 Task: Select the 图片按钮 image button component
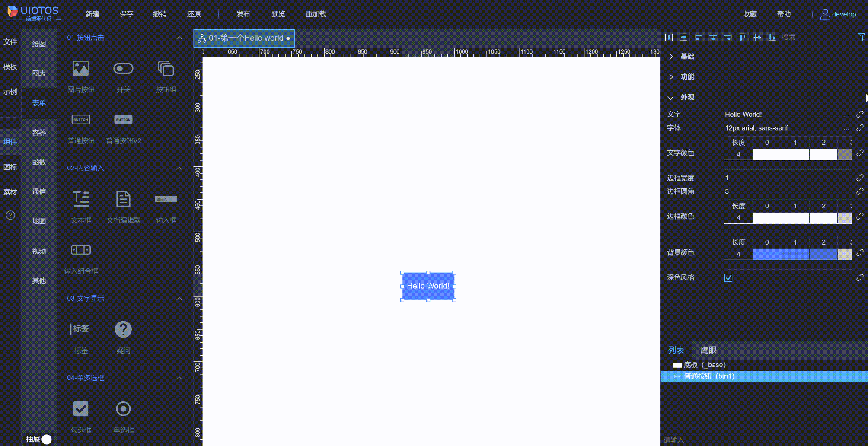(80, 68)
